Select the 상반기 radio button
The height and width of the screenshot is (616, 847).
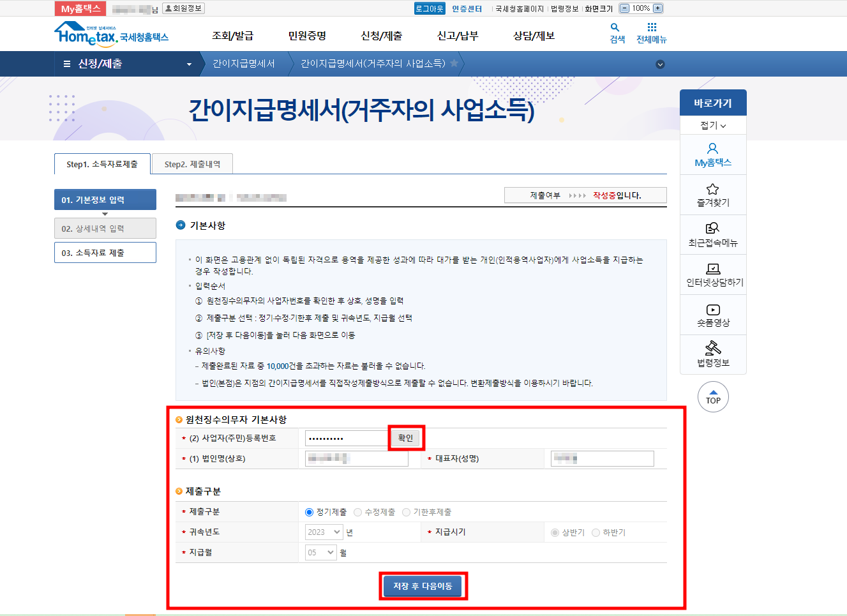click(555, 532)
